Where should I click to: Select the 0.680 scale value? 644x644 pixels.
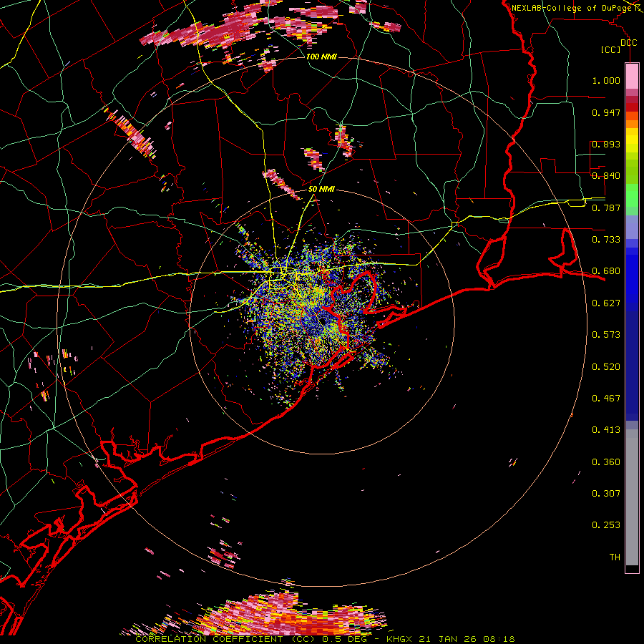click(x=606, y=271)
